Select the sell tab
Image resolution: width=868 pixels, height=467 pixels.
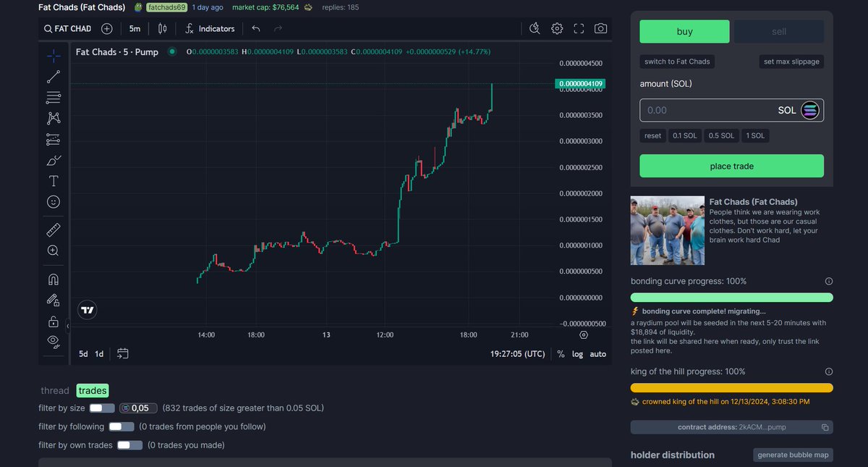click(x=779, y=31)
